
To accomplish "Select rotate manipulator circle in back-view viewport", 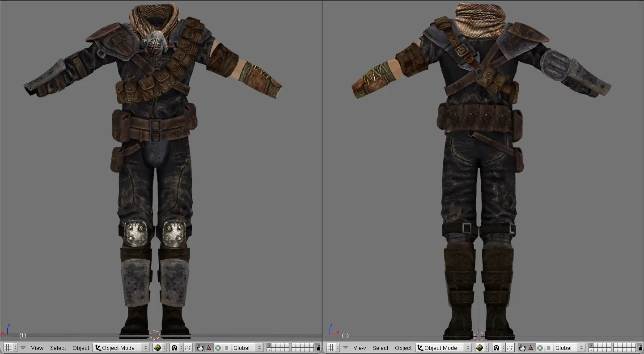I will coord(540,348).
